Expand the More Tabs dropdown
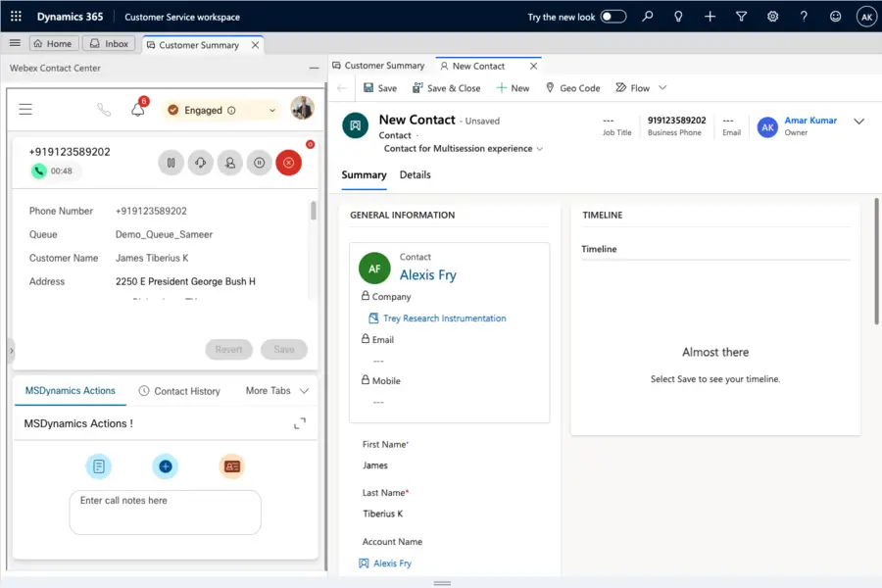Image resolution: width=882 pixels, height=588 pixels. (276, 390)
